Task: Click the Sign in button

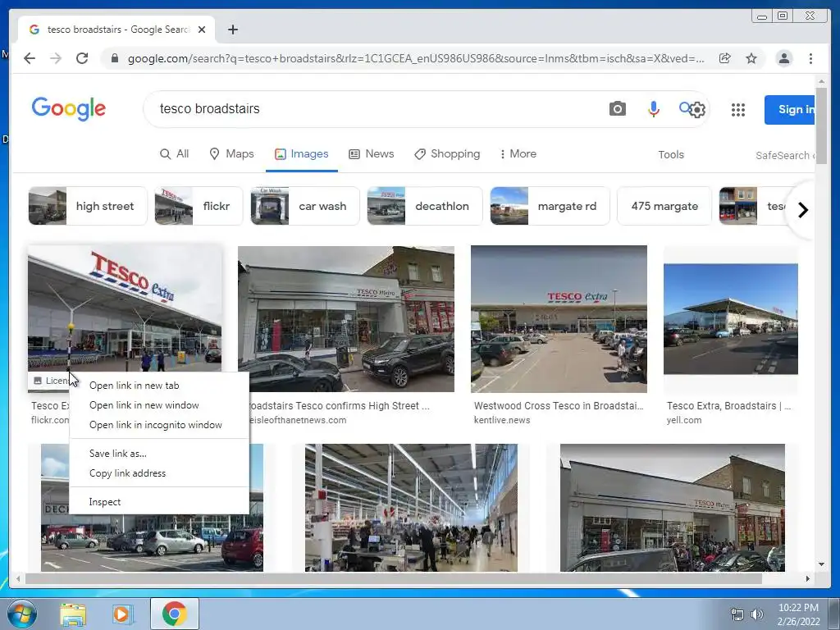Action: [790, 109]
